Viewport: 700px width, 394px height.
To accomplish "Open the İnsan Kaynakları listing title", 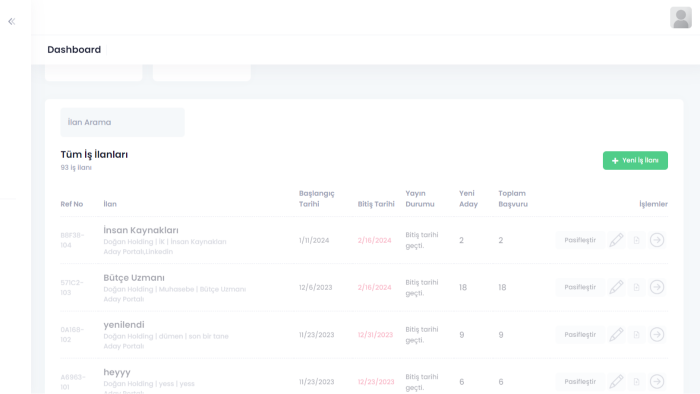I will point(141,230).
